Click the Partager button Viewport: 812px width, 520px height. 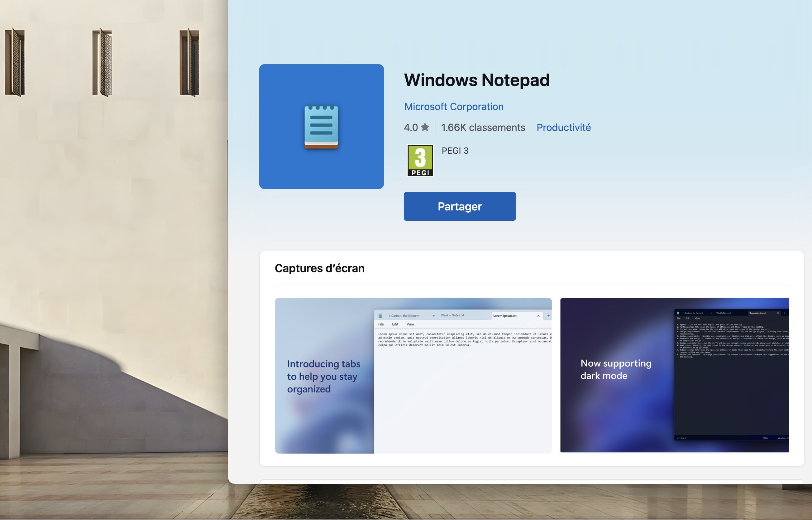460,206
